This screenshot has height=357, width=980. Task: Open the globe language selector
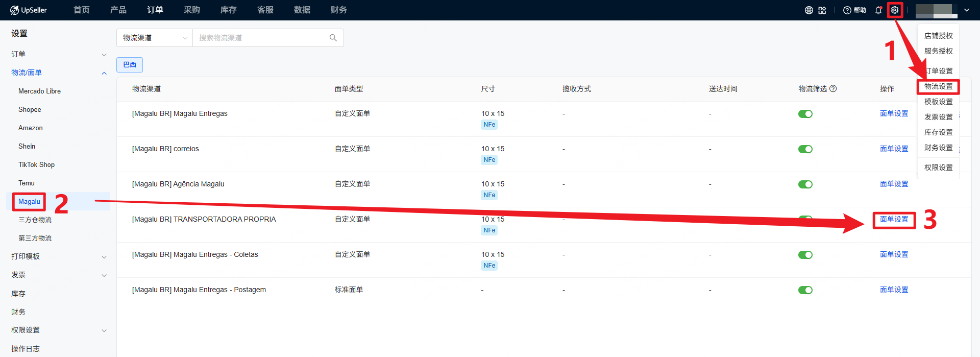tap(809, 10)
